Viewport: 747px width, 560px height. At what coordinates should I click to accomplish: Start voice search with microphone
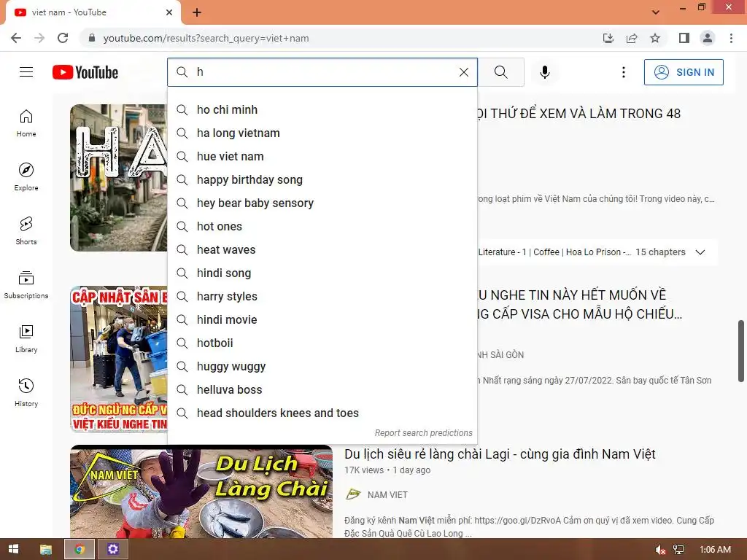[x=545, y=72]
